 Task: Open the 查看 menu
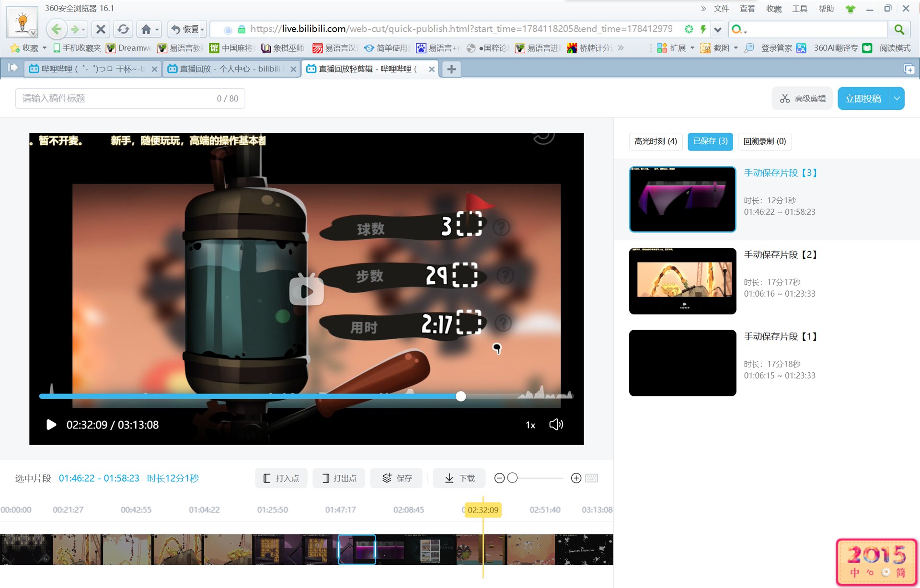pos(747,9)
